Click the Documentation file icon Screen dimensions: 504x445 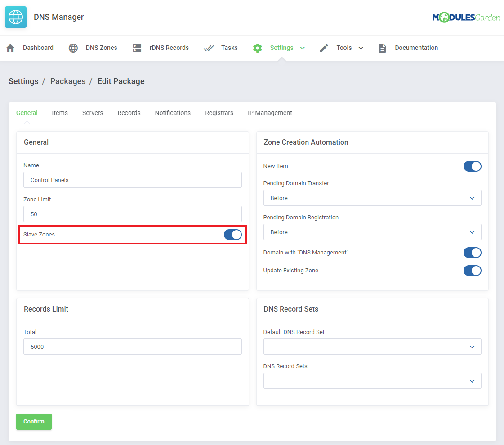382,48
